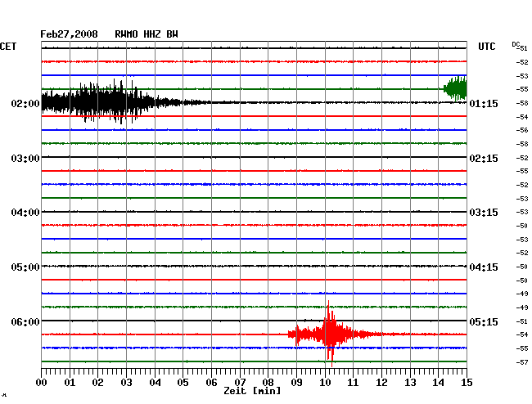Viewport: 532px width, 404px height.
Task: Click the HHZ channel label
Action: tap(152, 34)
